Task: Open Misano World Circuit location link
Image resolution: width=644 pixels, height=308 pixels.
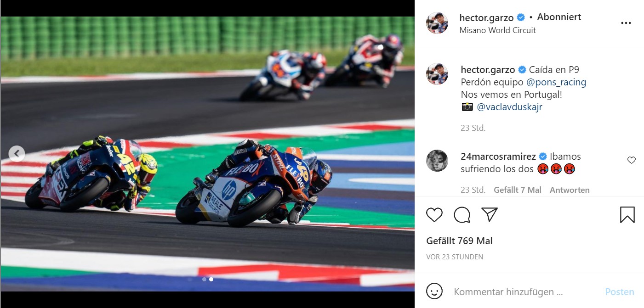Action: pos(497,30)
